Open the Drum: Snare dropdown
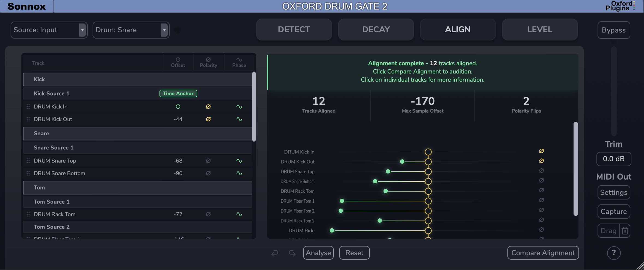The height and width of the screenshot is (270, 644). [131, 30]
